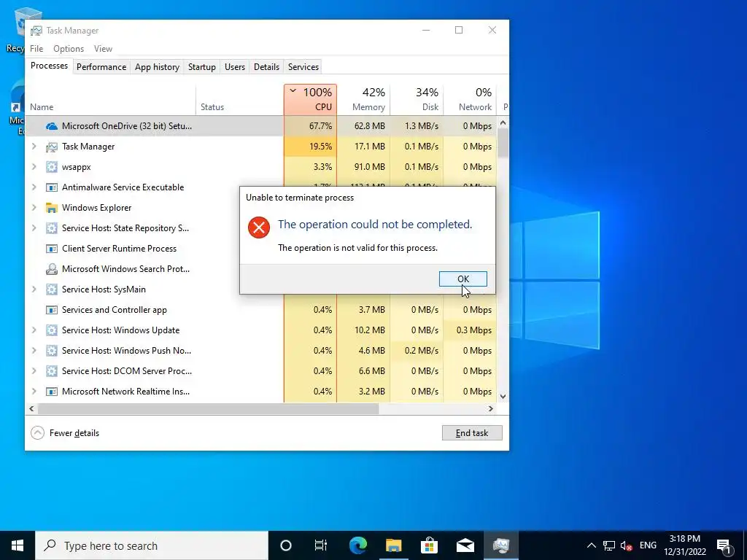The height and width of the screenshot is (560, 747).
Task: Switch to the Startup tab
Action: pyautogui.click(x=202, y=67)
